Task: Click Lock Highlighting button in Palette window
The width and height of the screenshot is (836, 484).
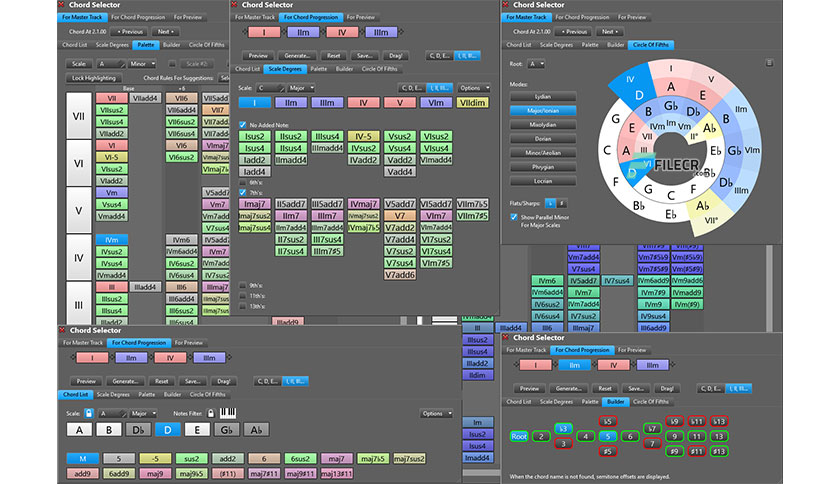Action: (94, 78)
